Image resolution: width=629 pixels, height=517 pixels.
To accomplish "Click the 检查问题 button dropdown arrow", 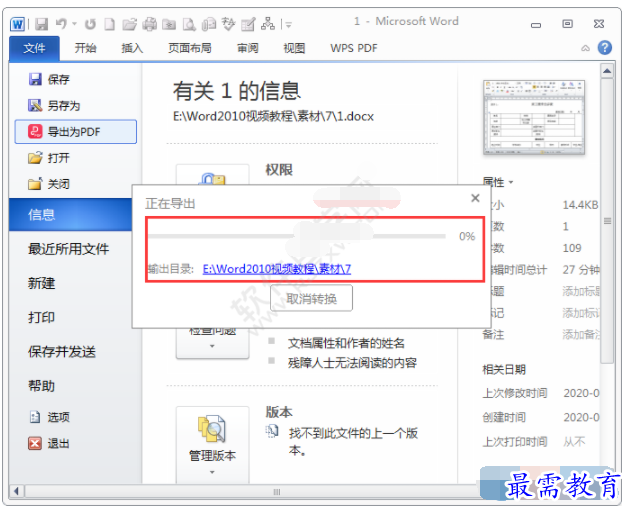I will click(212, 346).
